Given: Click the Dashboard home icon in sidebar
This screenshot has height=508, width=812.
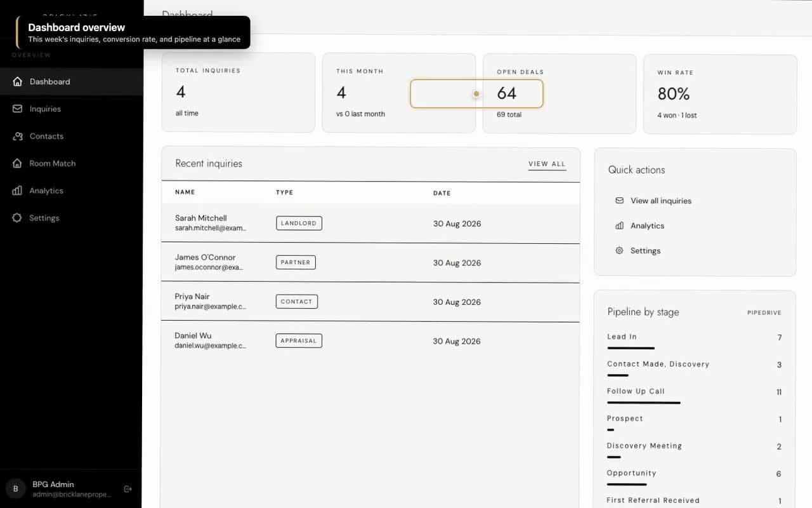Looking at the screenshot, I should [x=17, y=81].
